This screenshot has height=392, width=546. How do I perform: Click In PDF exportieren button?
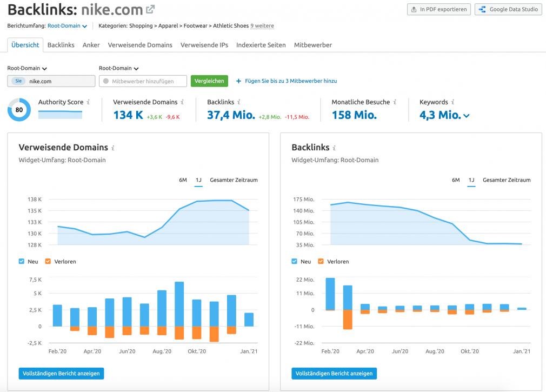pyautogui.click(x=439, y=9)
